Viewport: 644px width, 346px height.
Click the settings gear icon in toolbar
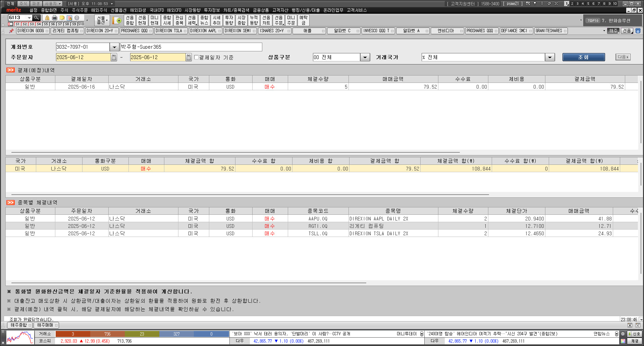pos(77,18)
